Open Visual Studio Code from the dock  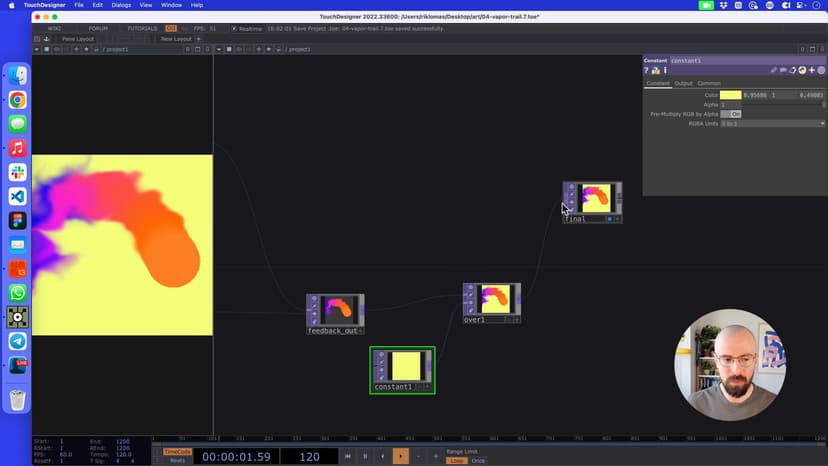pos(18,196)
